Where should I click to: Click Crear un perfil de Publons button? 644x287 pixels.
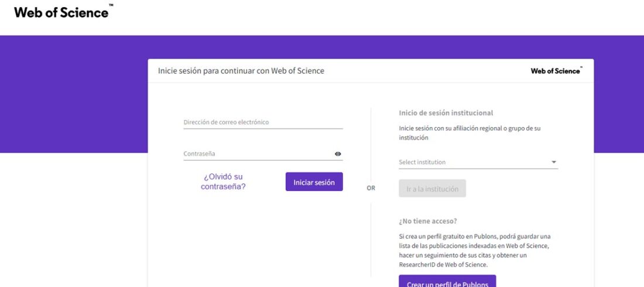(447, 281)
